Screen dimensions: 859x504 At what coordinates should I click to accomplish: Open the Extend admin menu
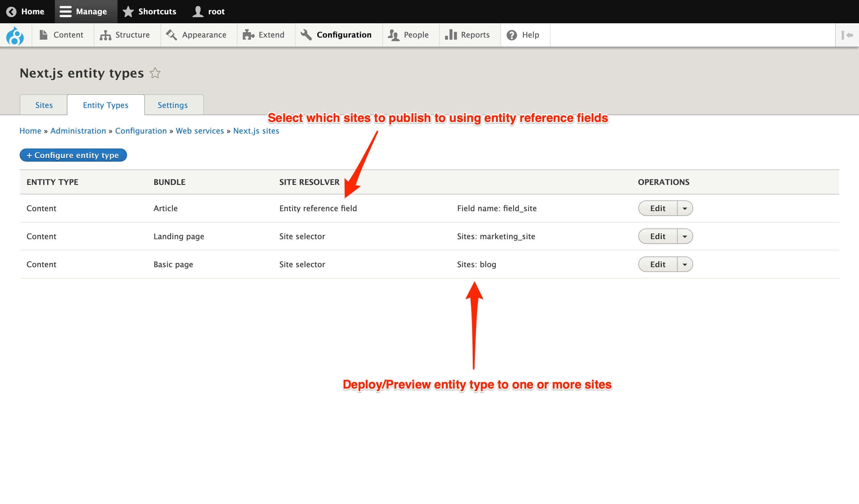coord(266,35)
